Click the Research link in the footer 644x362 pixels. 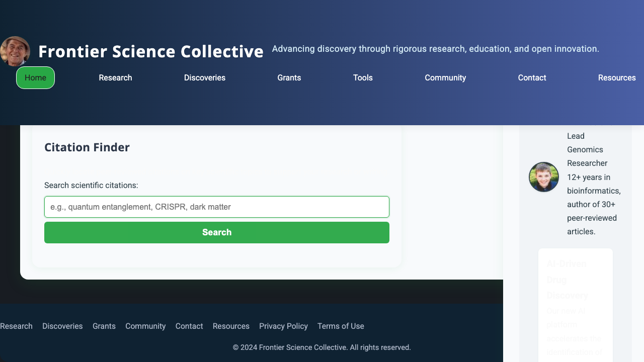(x=16, y=326)
